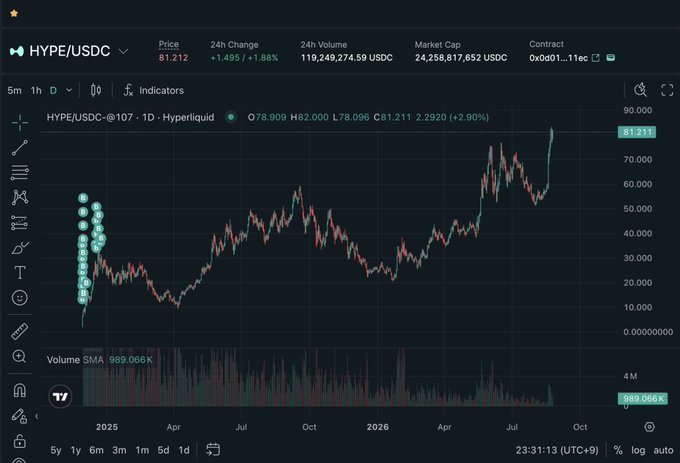Click the Market Cap value

[461, 58]
